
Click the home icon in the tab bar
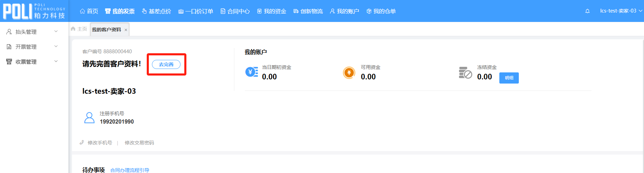pos(73,29)
